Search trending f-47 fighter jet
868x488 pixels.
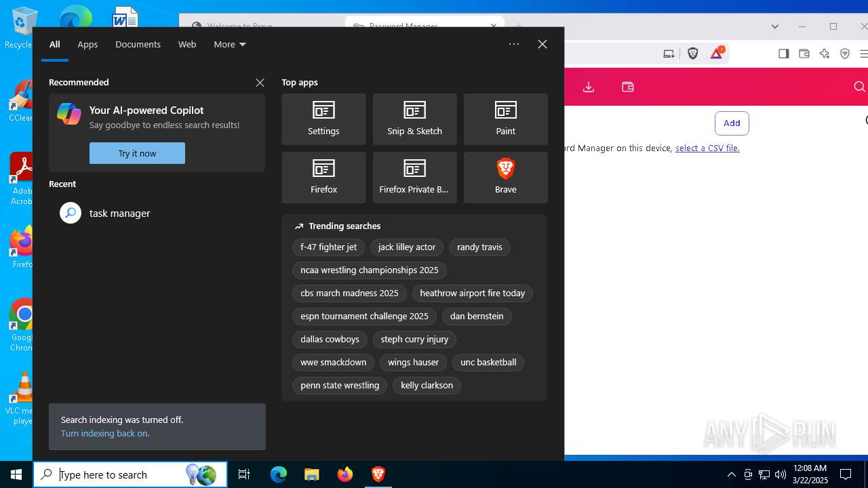[329, 247]
